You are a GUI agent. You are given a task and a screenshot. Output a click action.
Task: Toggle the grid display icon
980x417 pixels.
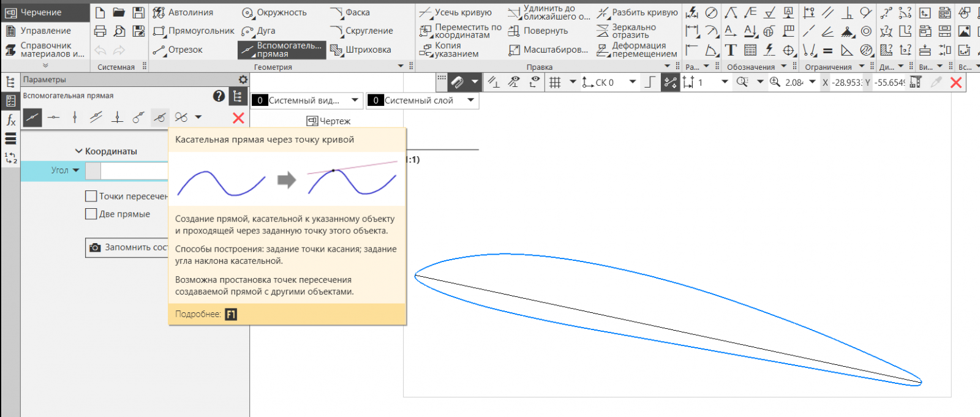555,82
